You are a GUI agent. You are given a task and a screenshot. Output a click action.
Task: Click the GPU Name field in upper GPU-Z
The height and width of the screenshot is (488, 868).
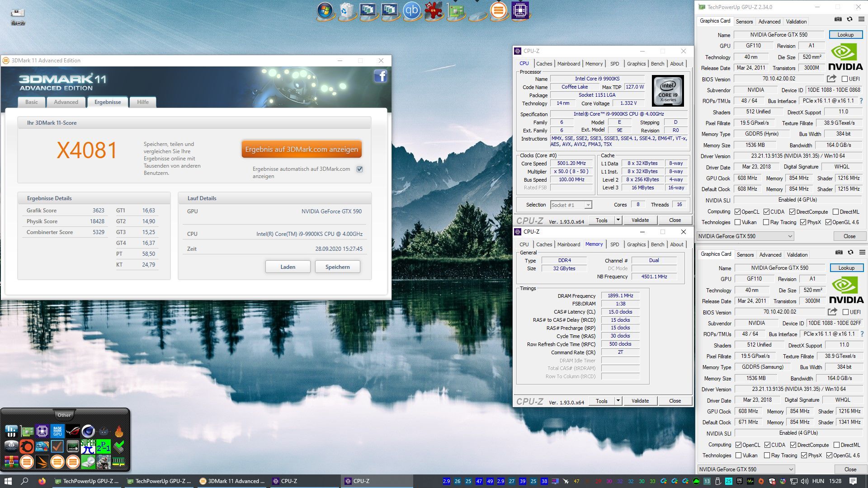pyautogui.click(x=778, y=35)
